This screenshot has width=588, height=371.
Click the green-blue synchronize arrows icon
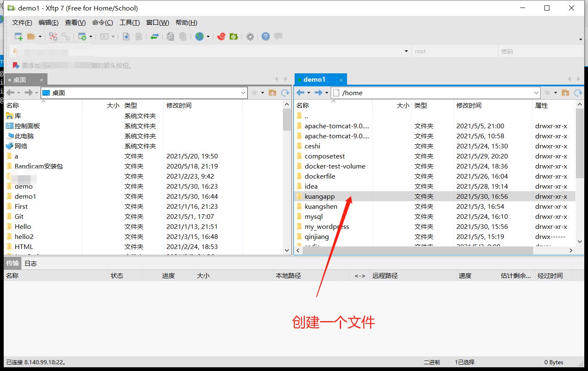pos(154,36)
